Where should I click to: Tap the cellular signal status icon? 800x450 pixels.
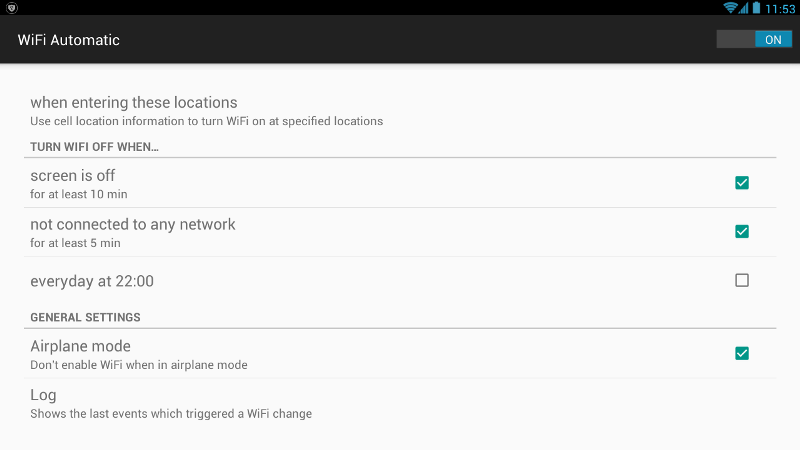tap(743, 8)
